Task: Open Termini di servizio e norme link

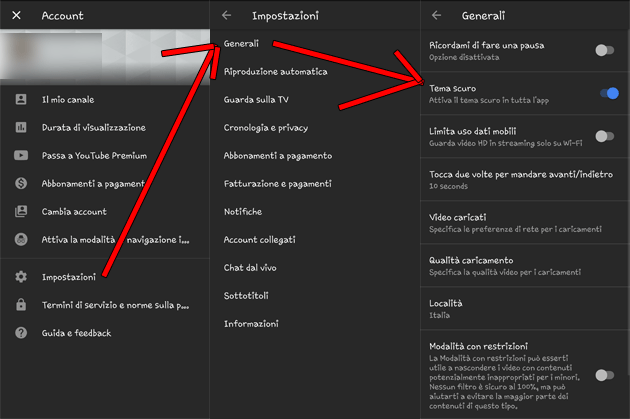Action: [115, 305]
